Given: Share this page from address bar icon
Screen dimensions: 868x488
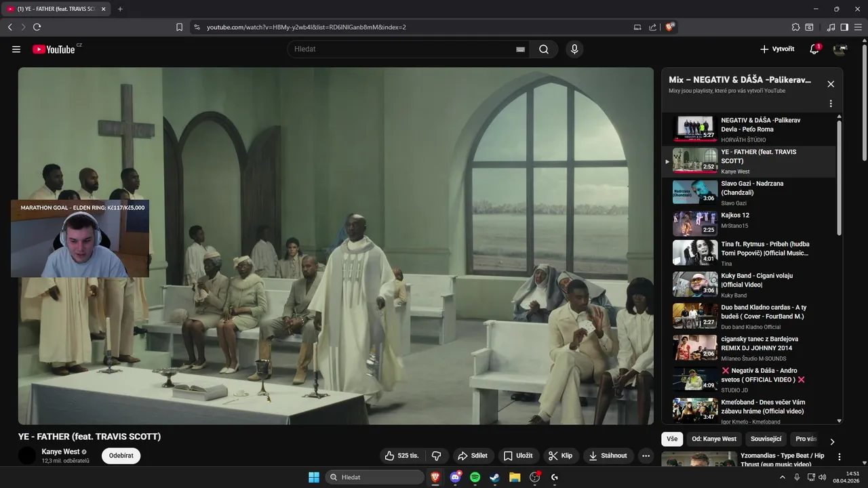Looking at the screenshot, I should 652,27.
